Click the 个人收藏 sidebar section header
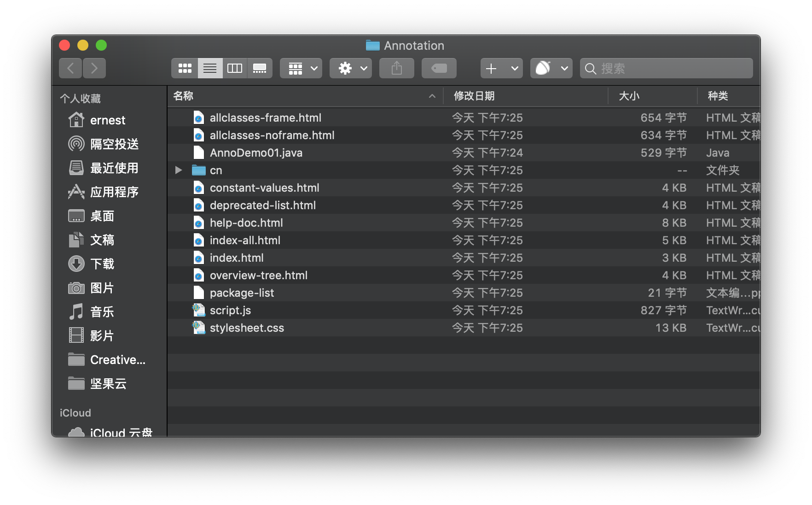 coord(80,99)
